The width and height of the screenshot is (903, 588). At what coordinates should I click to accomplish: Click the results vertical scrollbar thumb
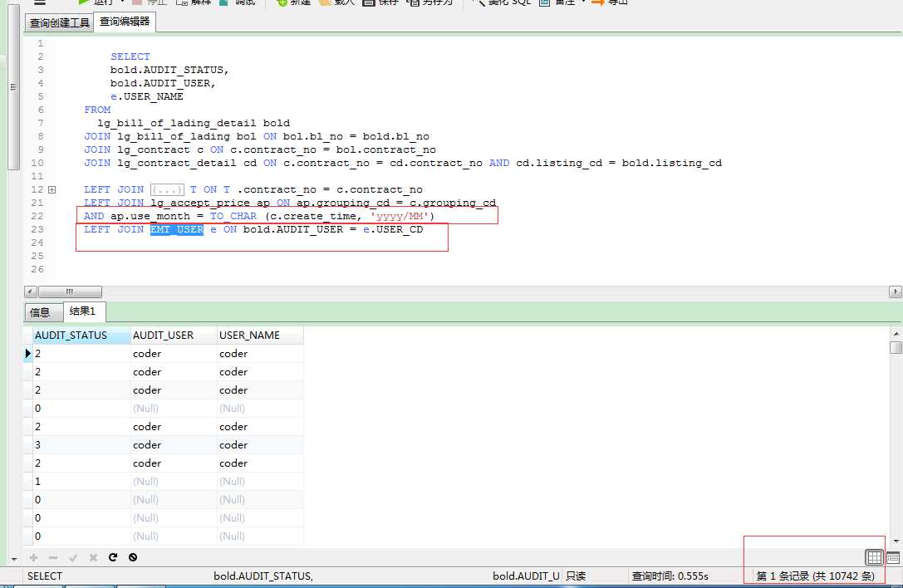click(896, 347)
